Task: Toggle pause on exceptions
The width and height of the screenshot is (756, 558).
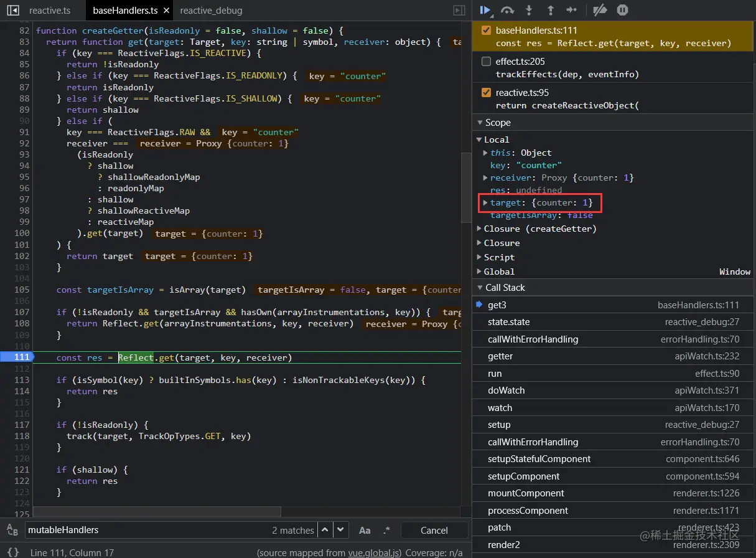Action: tap(622, 10)
